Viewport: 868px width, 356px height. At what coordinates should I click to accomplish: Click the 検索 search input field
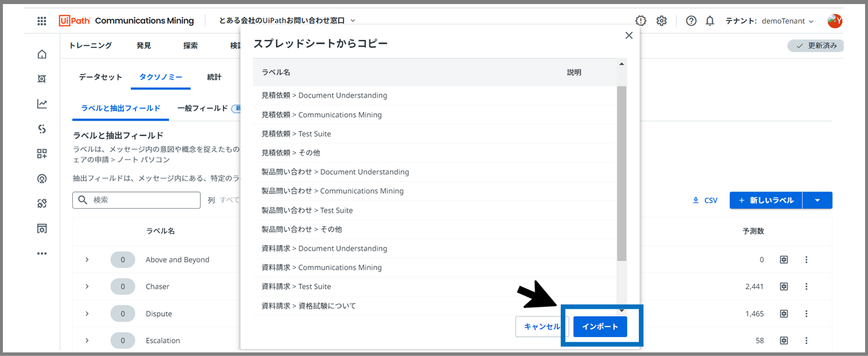point(137,200)
